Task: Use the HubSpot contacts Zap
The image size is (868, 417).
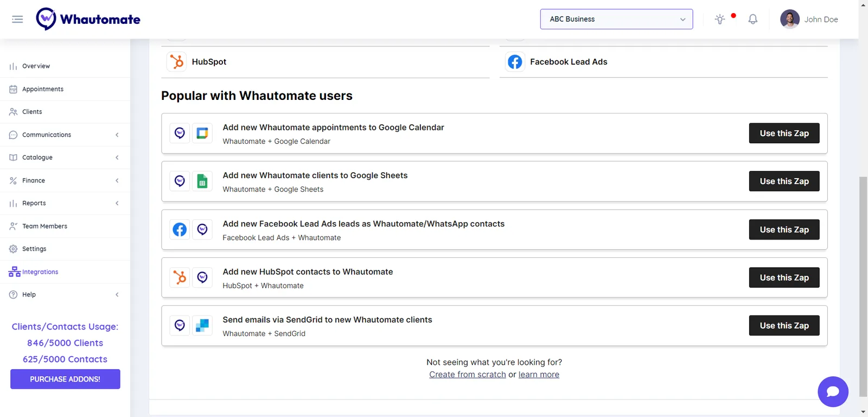Action: [784, 277]
